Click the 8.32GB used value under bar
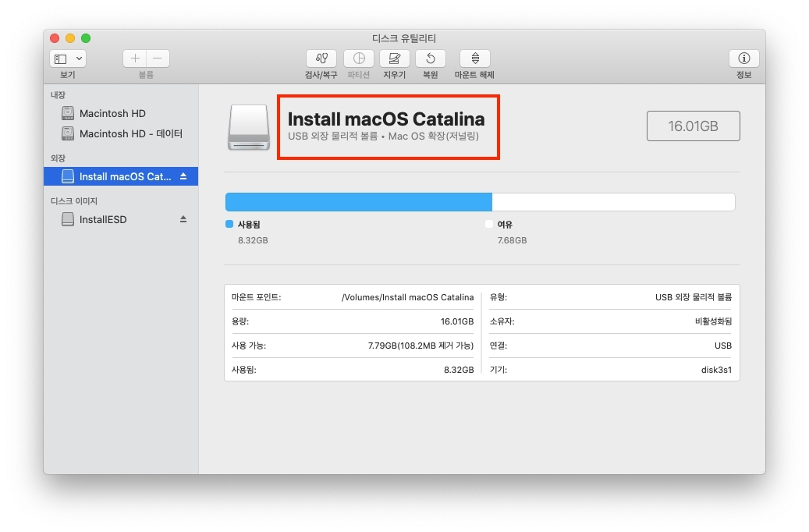The height and width of the screenshot is (532, 809). (253, 240)
